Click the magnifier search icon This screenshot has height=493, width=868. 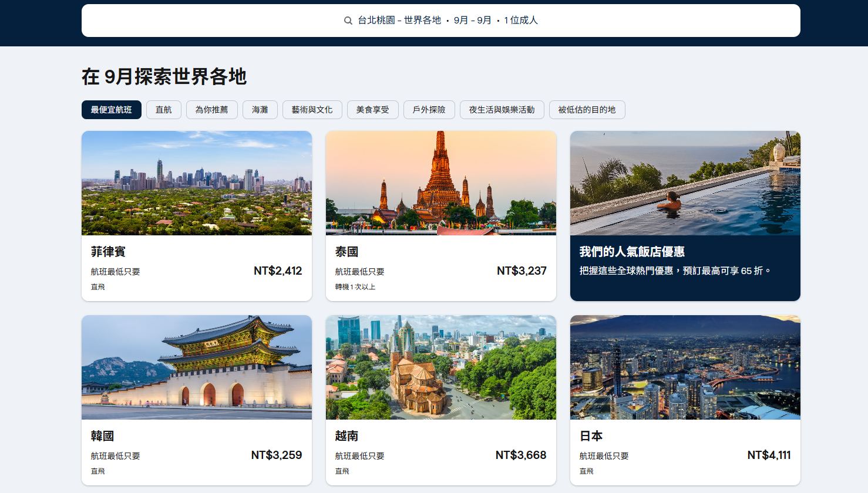point(348,21)
